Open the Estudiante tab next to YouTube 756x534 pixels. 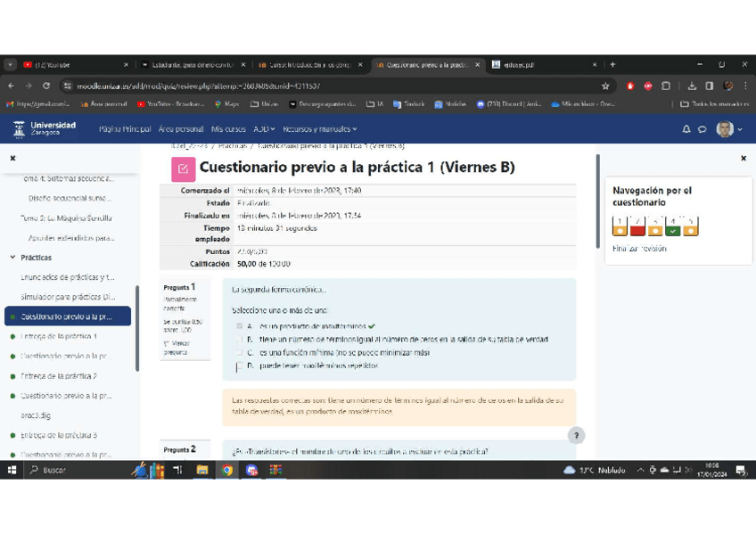point(193,64)
